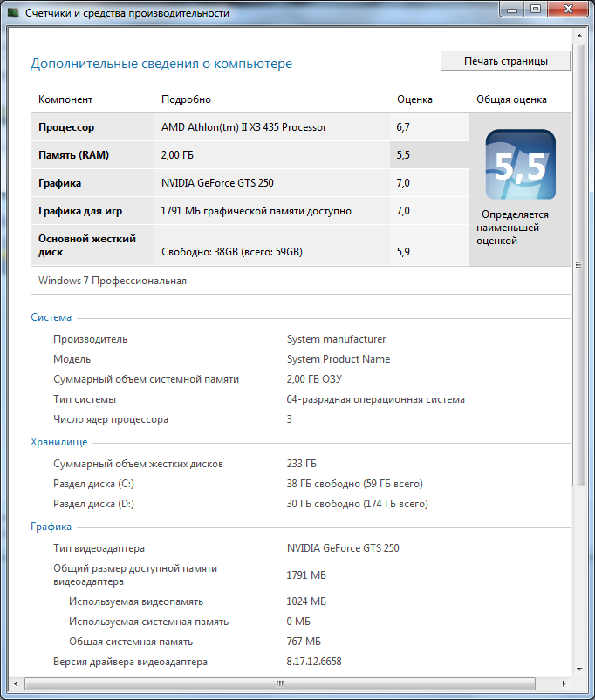Viewport: 595px width, 700px height.
Task: Click the Графика section heading
Action: click(51, 527)
